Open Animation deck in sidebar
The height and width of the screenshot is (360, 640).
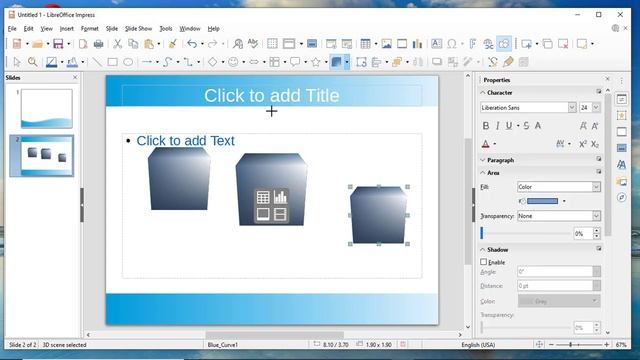621,116
